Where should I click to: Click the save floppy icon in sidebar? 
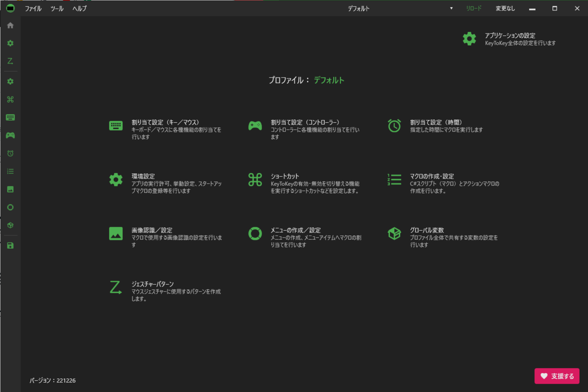coord(10,245)
